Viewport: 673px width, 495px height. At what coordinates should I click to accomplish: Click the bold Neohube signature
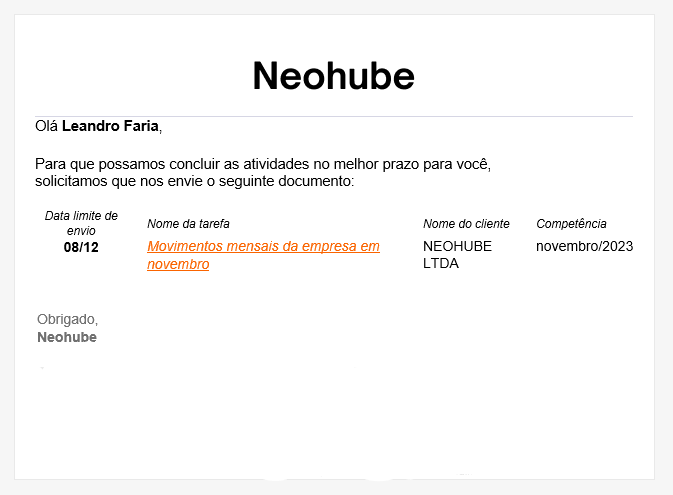click(67, 337)
